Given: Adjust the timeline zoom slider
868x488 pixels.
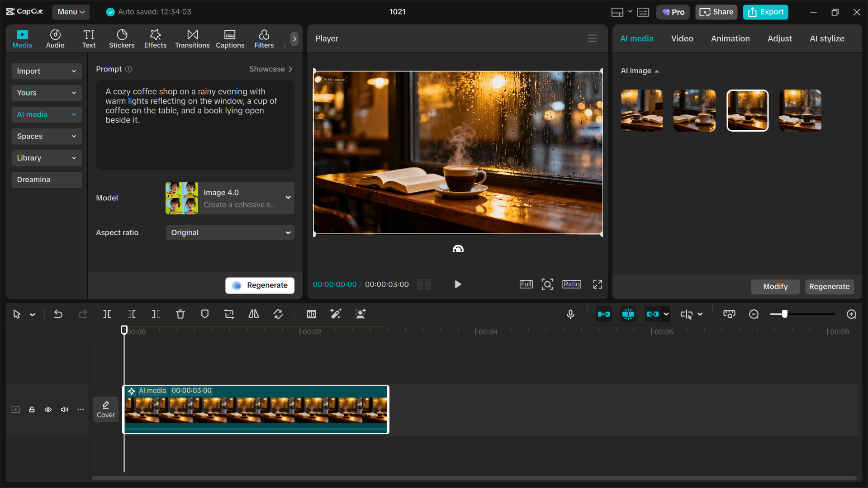Looking at the screenshot, I should tap(784, 314).
